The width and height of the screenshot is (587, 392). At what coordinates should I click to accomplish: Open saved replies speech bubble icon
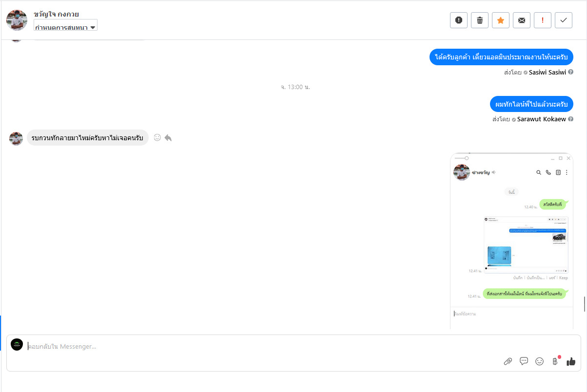[x=524, y=361]
